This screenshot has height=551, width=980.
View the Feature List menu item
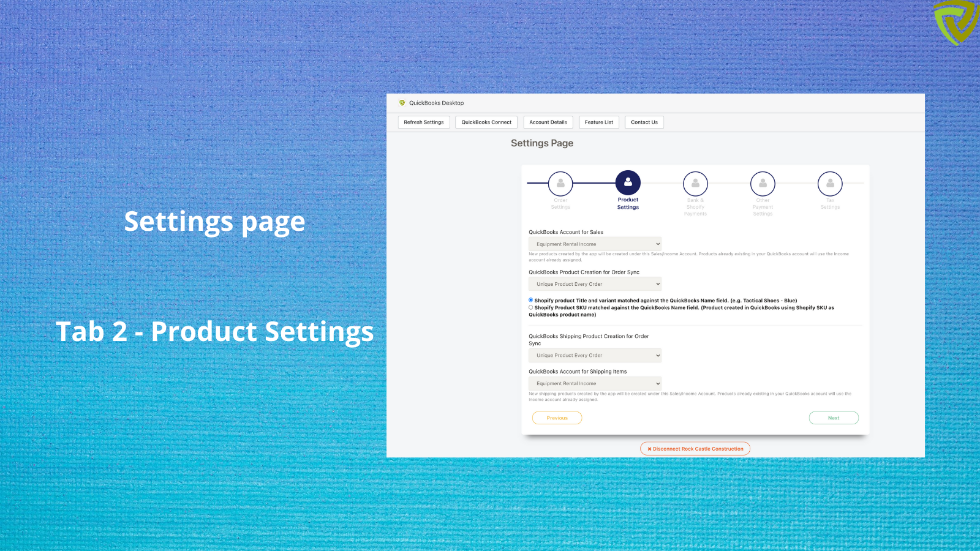point(599,122)
